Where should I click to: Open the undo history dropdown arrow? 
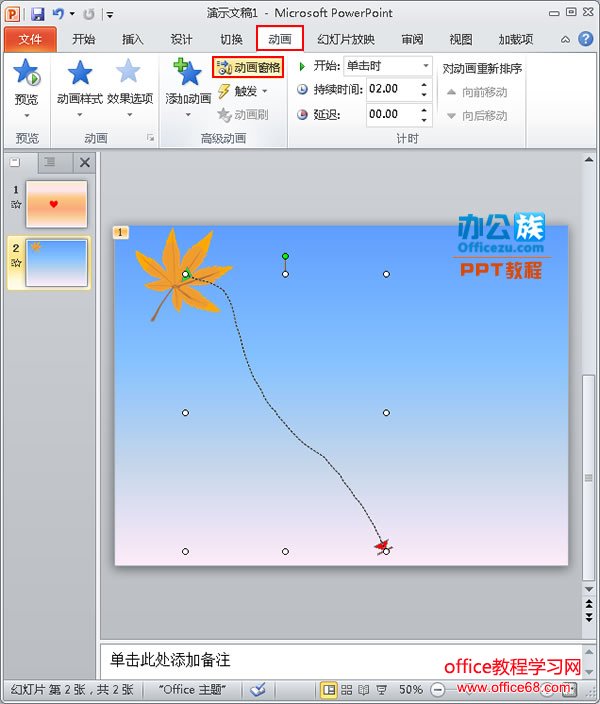(72, 14)
